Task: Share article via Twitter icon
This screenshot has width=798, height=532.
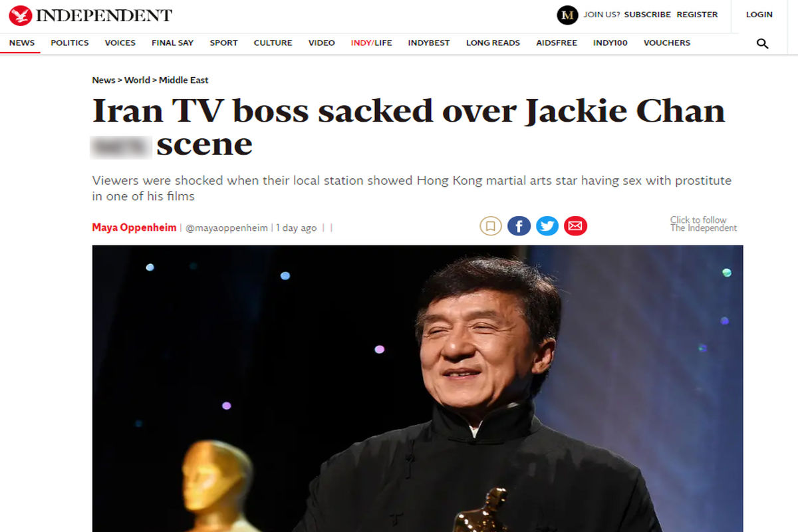Action: pyautogui.click(x=547, y=226)
